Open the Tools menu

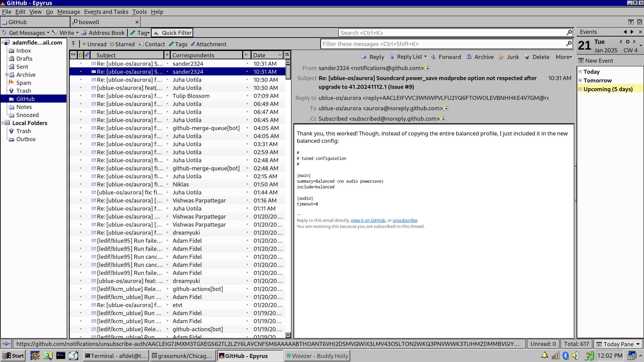pyautogui.click(x=139, y=12)
